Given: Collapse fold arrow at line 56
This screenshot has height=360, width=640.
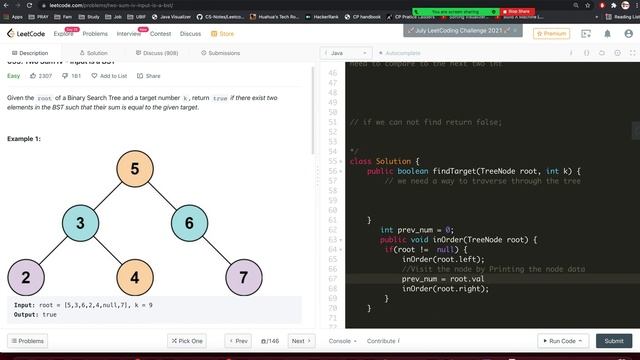Looking at the screenshot, I should [x=341, y=171].
